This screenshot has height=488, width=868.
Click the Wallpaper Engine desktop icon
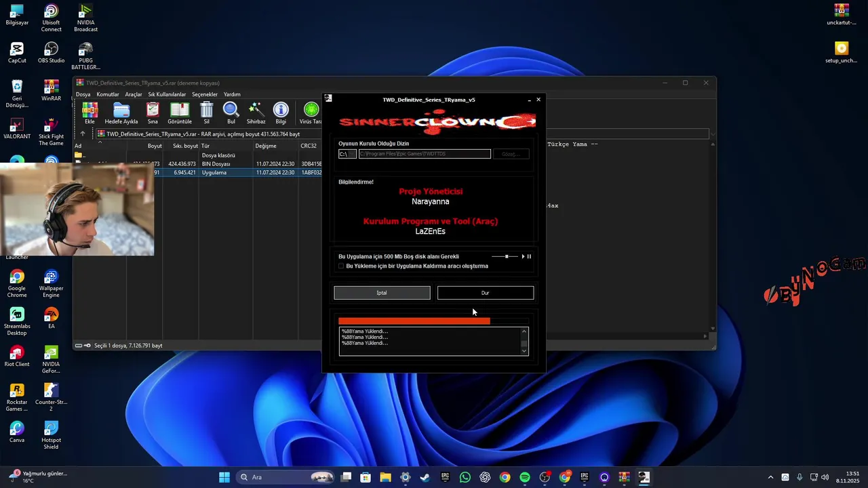click(51, 284)
